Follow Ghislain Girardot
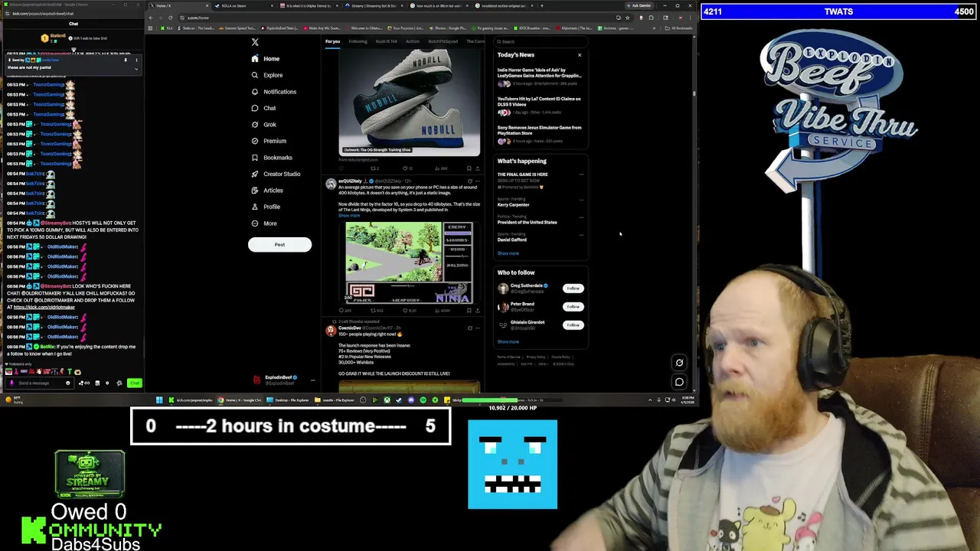 coord(573,325)
